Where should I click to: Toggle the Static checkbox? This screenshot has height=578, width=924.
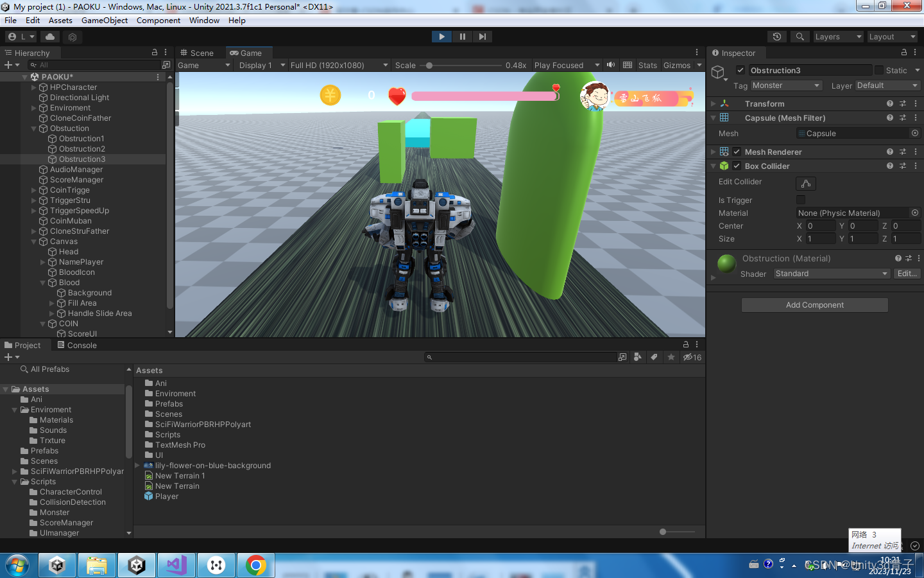point(879,70)
